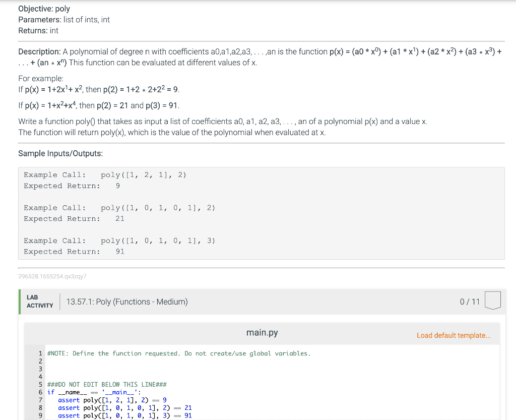This screenshot has height=420, width=516.
Task: Click the Sample Inputs/Outputs heading
Action: tap(60, 154)
